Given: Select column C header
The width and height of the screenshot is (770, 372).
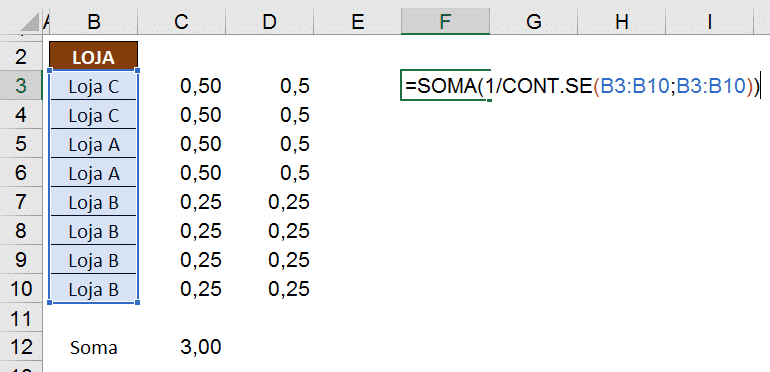Looking at the screenshot, I should point(182,22).
